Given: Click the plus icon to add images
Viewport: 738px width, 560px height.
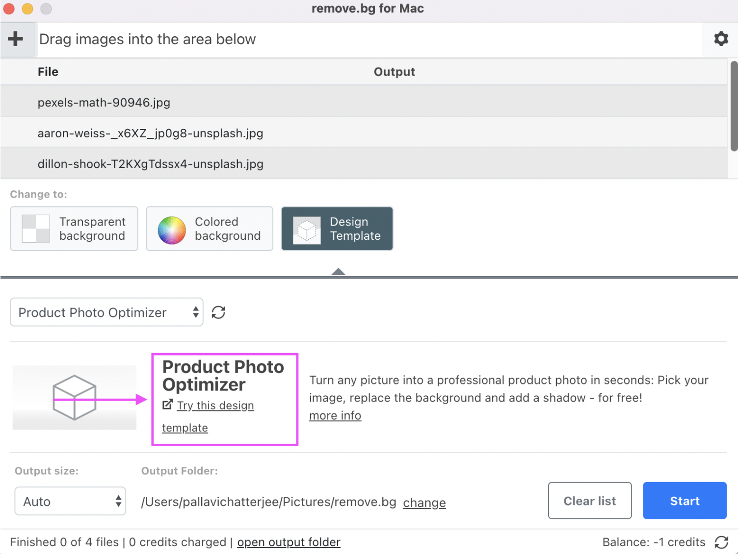Looking at the screenshot, I should (x=16, y=39).
